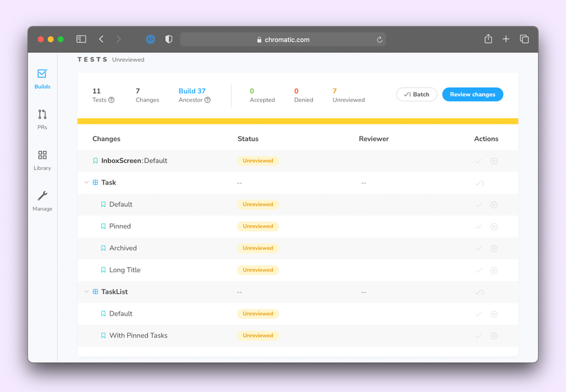Open the Batch review options
This screenshot has width=566, height=392.
tap(417, 94)
